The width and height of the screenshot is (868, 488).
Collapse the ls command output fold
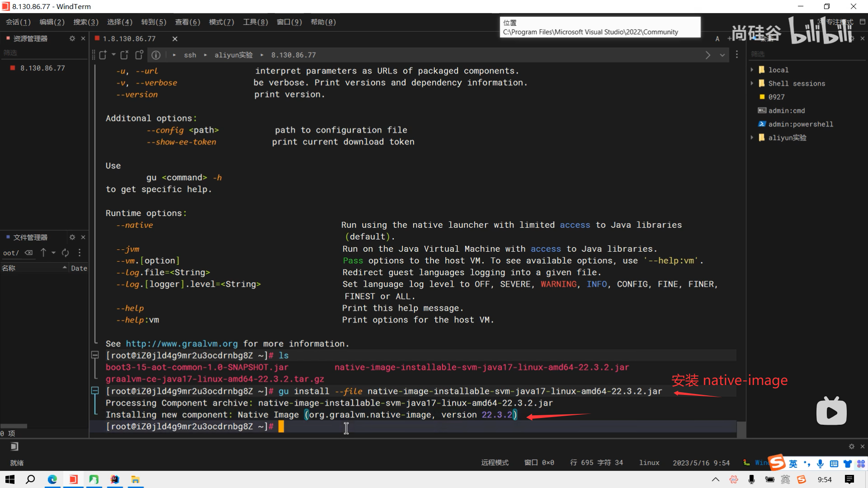point(95,356)
